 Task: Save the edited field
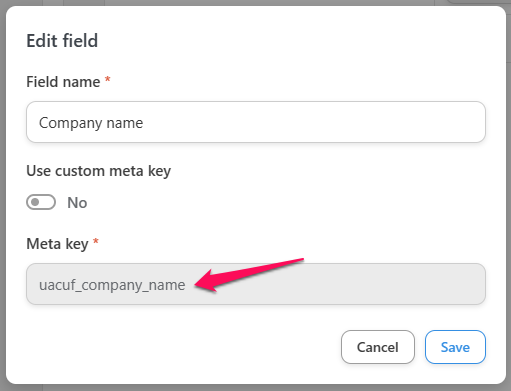(455, 347)
